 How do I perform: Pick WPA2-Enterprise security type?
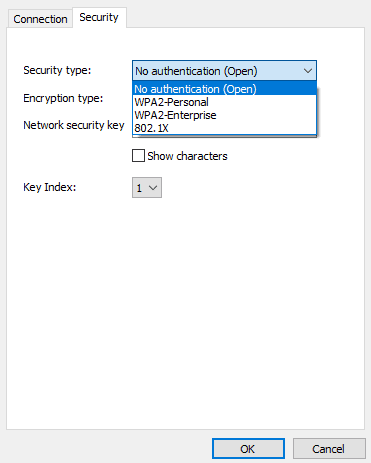pyautogui.click(x=224, y=115)
